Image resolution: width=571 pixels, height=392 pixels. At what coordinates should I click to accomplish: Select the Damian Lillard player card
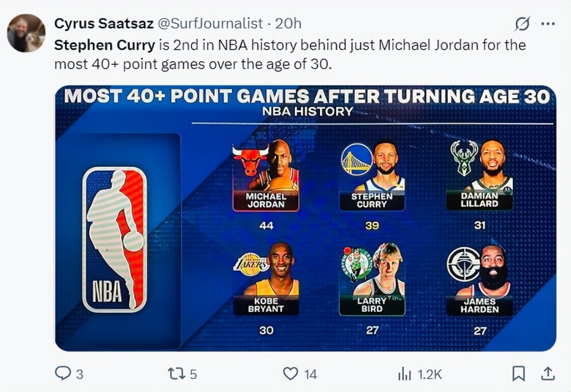[x=479, y=176]
